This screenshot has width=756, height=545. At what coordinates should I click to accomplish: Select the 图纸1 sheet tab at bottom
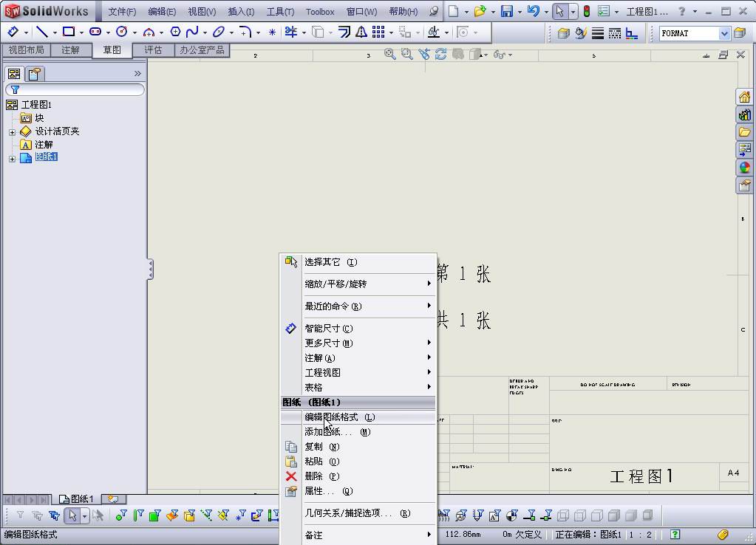77,499
